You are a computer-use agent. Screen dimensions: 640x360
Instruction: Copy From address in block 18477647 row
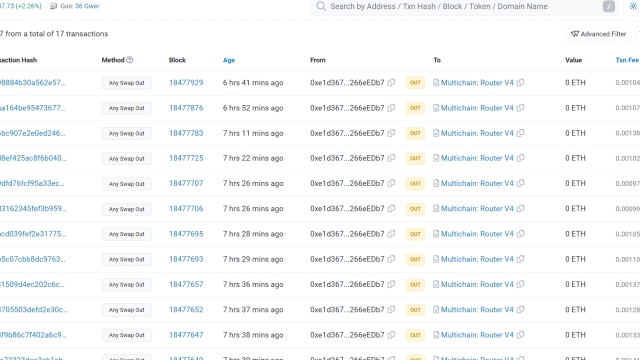[x=391, y=335]
